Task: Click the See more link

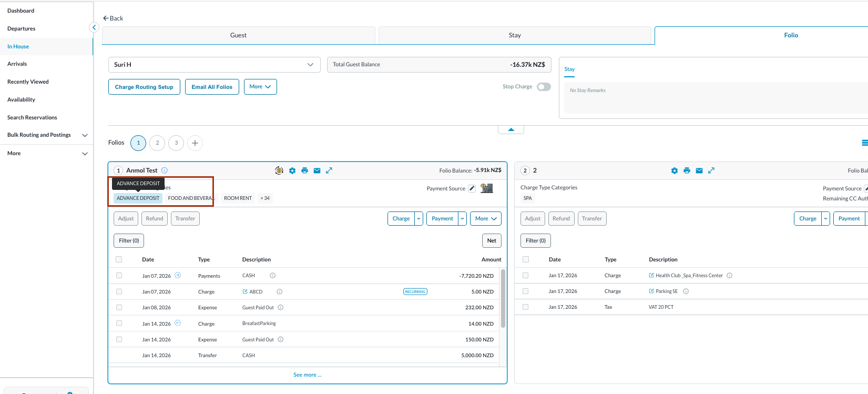Action: pos(307,375)
